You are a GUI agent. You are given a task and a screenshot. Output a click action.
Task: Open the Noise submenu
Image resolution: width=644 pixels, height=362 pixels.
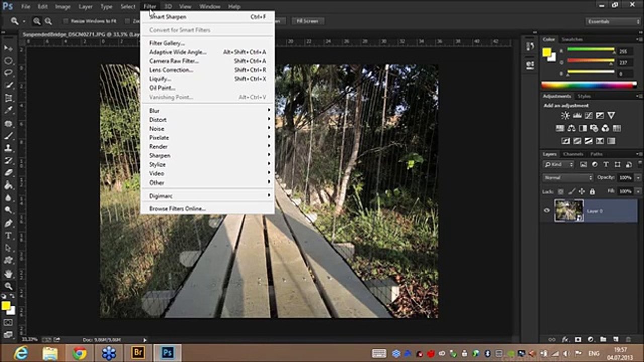[x=208, y=129]
